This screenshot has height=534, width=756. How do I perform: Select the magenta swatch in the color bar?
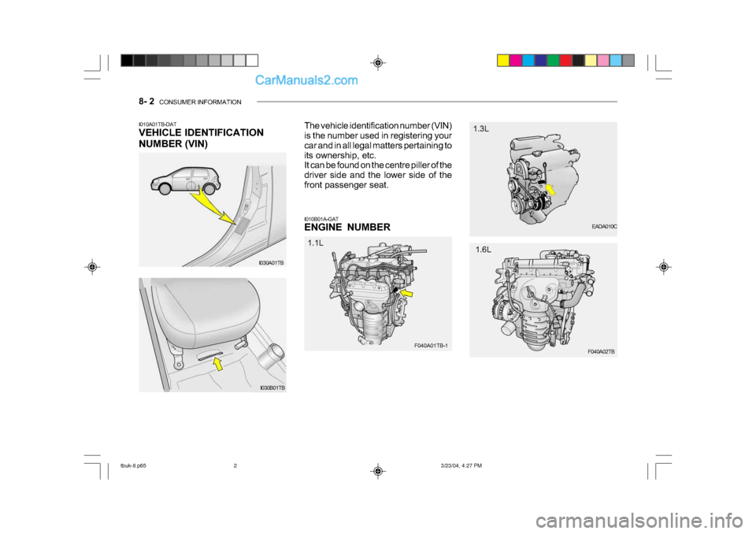(x=516, y=60)
